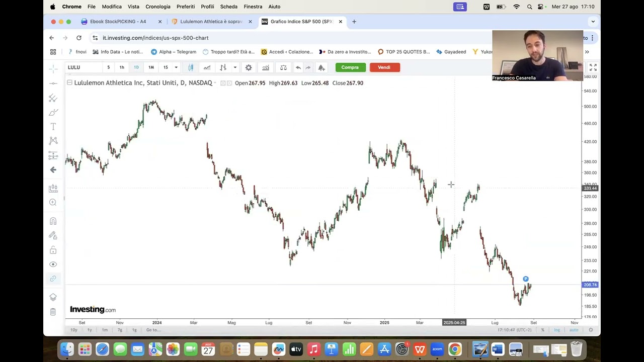Screen dimensions: 644x362
Task: Toggle stay-in-drawing-mode pencil lock
Action: point(53,235)
